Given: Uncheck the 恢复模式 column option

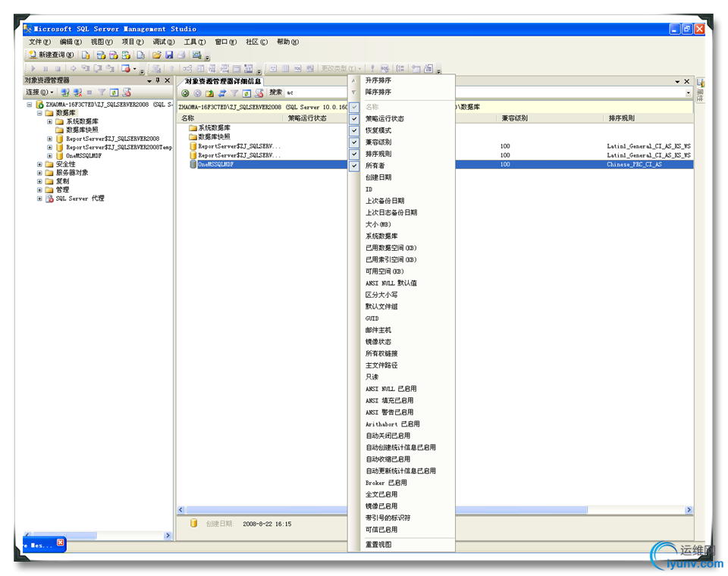Looking at the screenshot, I should point(354,130).
